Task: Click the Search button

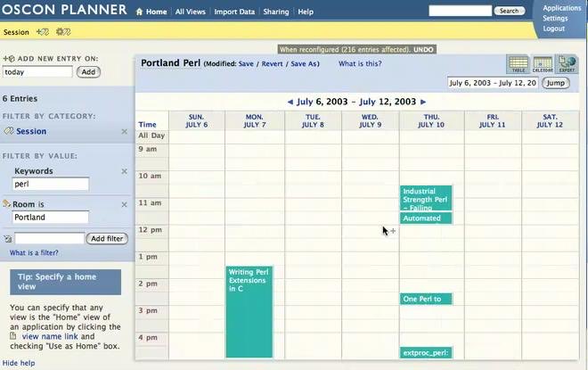Action: [509, 11]
